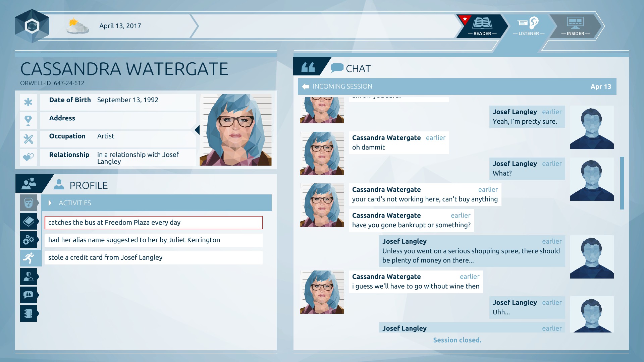Click message 'oh dammit'
Screen dimensions: 644x362
(x=399, y=143)
